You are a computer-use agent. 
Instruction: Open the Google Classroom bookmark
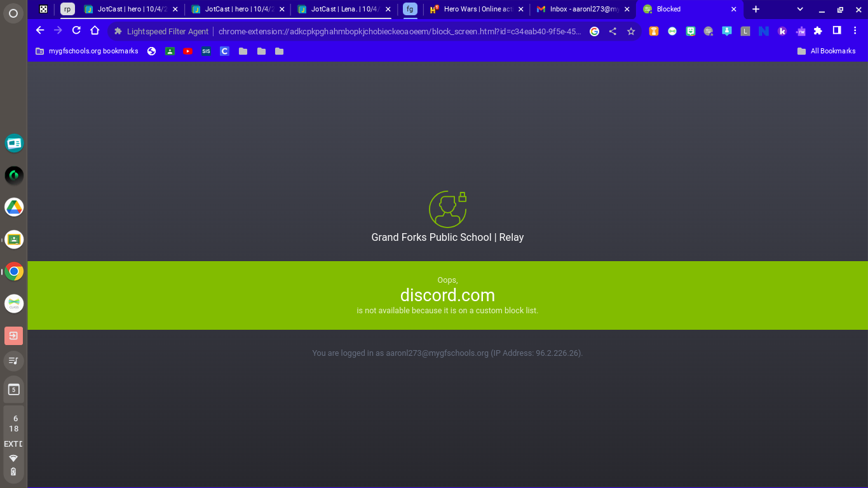pyautogui.click(x=170, y=51)
